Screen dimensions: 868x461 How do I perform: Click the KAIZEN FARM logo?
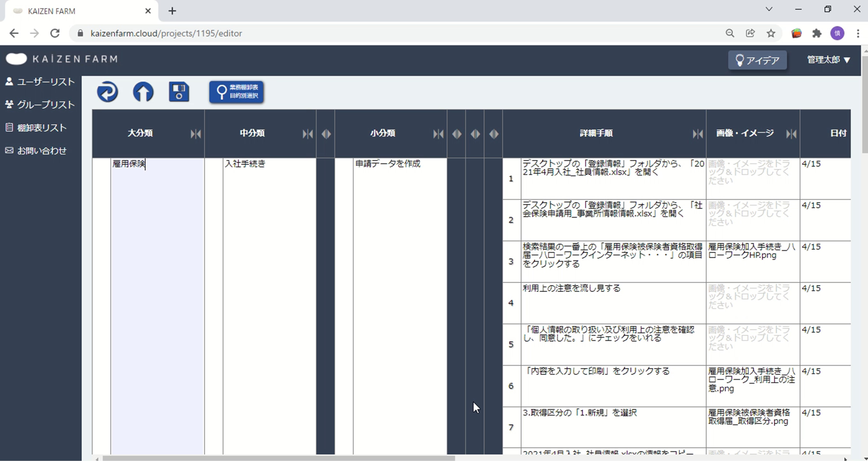[x=62, y=59]
